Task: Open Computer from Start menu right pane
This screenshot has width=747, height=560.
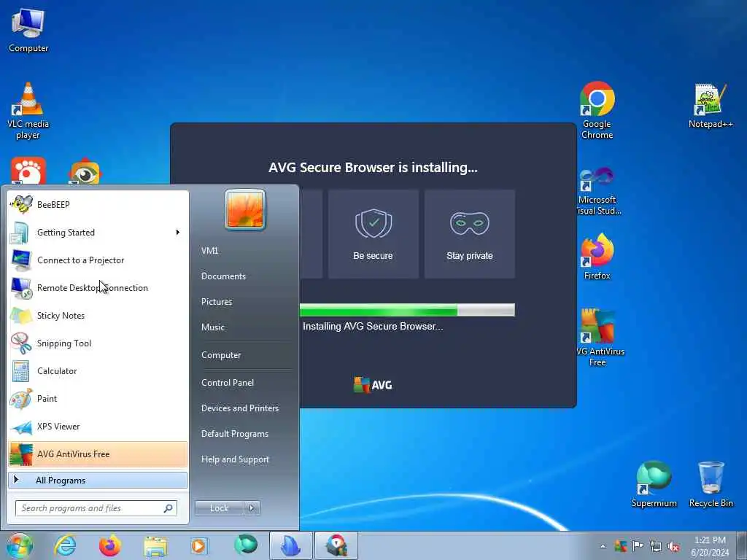Action: click(221, 355)
